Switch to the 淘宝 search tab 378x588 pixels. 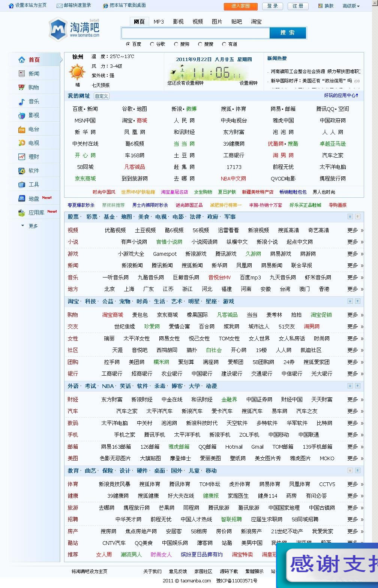tap(256, 22)
